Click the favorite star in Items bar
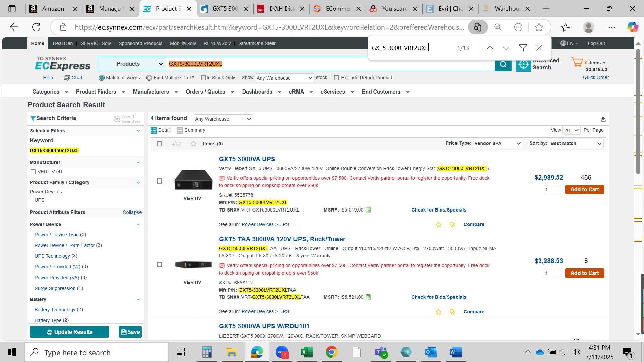The height and width of the screenshot is (362, 644). [193, 144]
